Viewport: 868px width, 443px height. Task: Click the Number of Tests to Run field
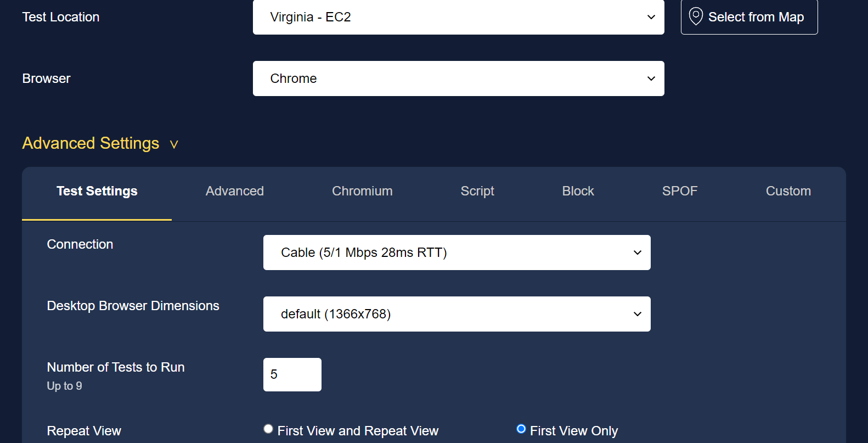[292, 374]
